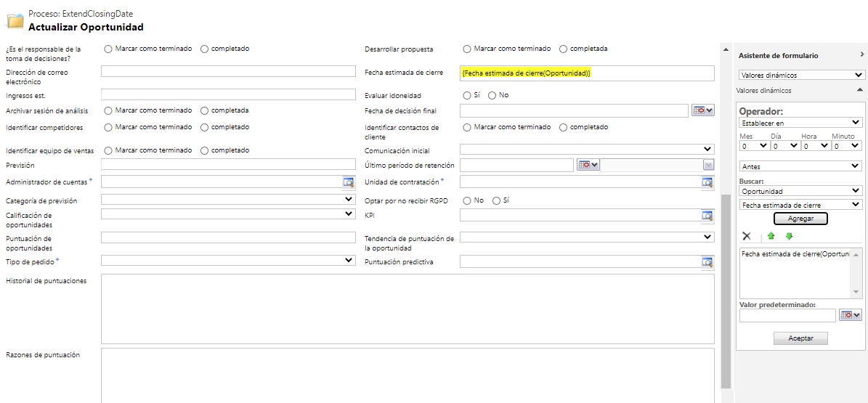Open Categoría de previsión dropdown
868x403 pixels.
tap(229, 199)
